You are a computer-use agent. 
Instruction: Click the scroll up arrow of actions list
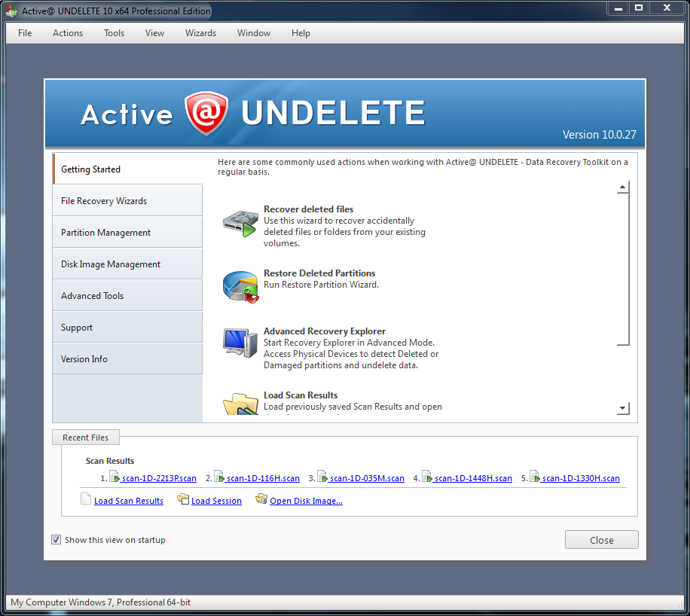(x=622, y=188)
